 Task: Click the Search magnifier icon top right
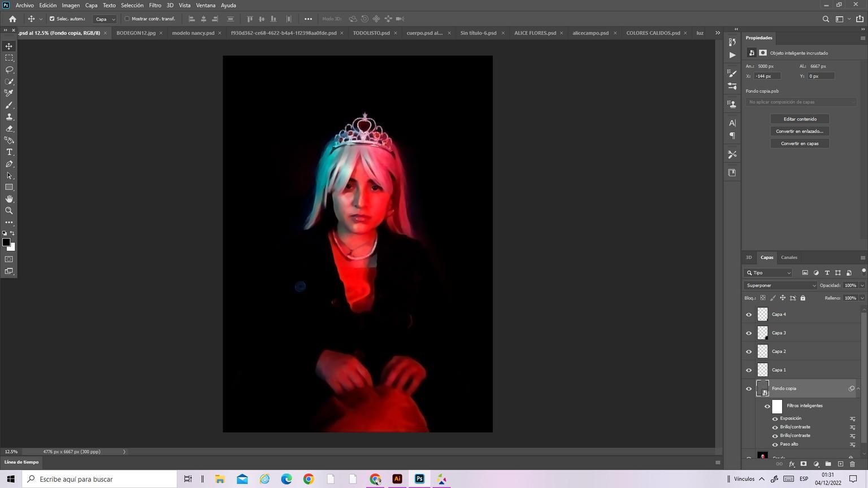pyautogui.click(x=826, y=19)
